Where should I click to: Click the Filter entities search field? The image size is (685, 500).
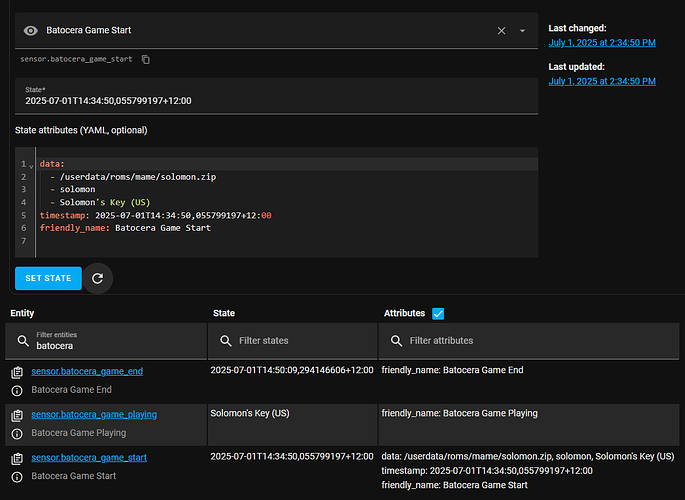106,341
